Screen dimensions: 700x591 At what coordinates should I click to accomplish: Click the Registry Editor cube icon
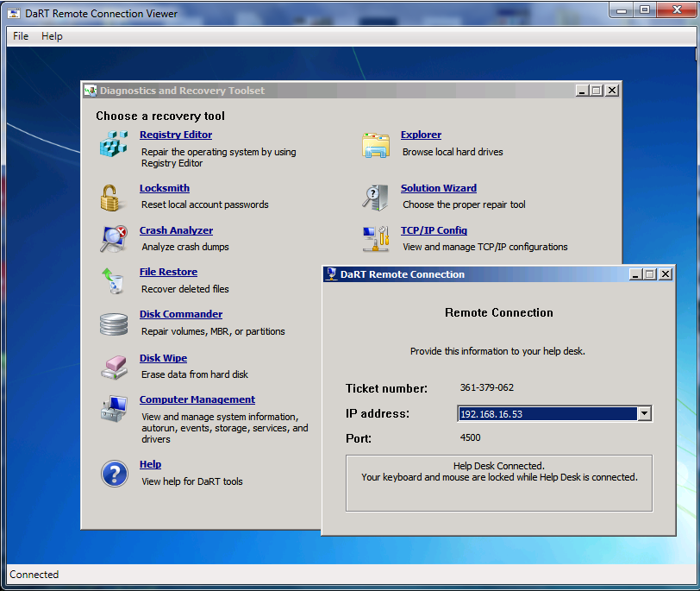[x=113, y=144]
